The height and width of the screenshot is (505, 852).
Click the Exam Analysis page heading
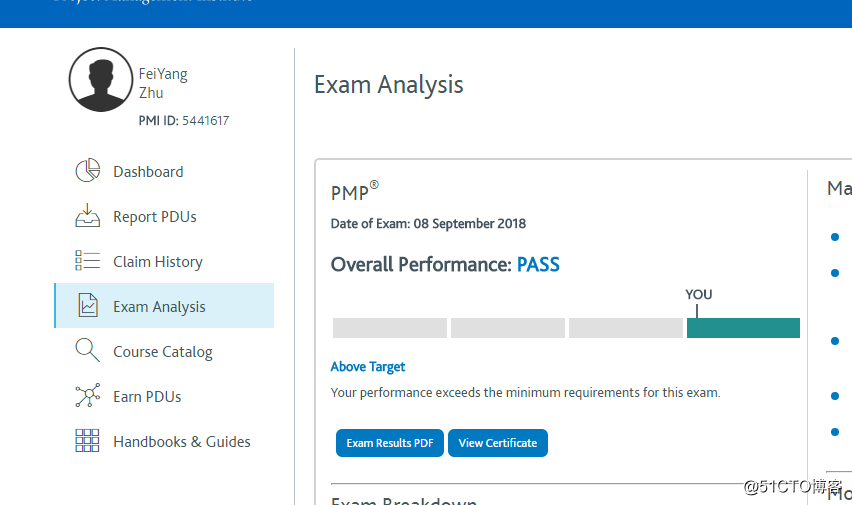(389, 85)
